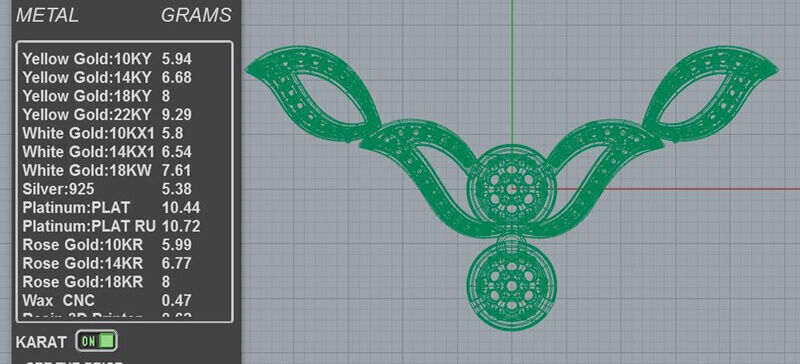The image size is (800, 364).
Task: Select the Rose Gold:14KR row
Action: pos(125,263)
